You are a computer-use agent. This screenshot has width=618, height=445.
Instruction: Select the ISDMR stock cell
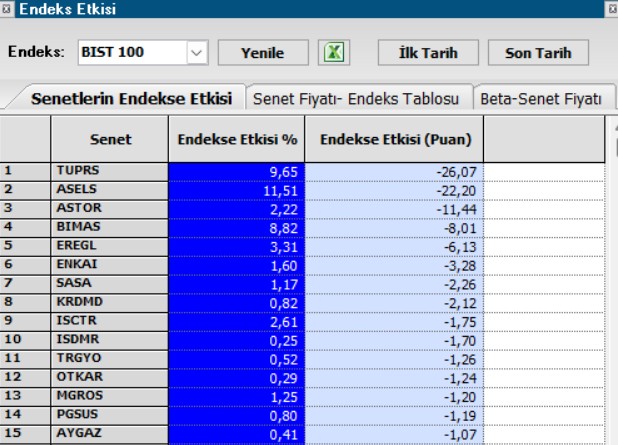(x=110, y=341)
